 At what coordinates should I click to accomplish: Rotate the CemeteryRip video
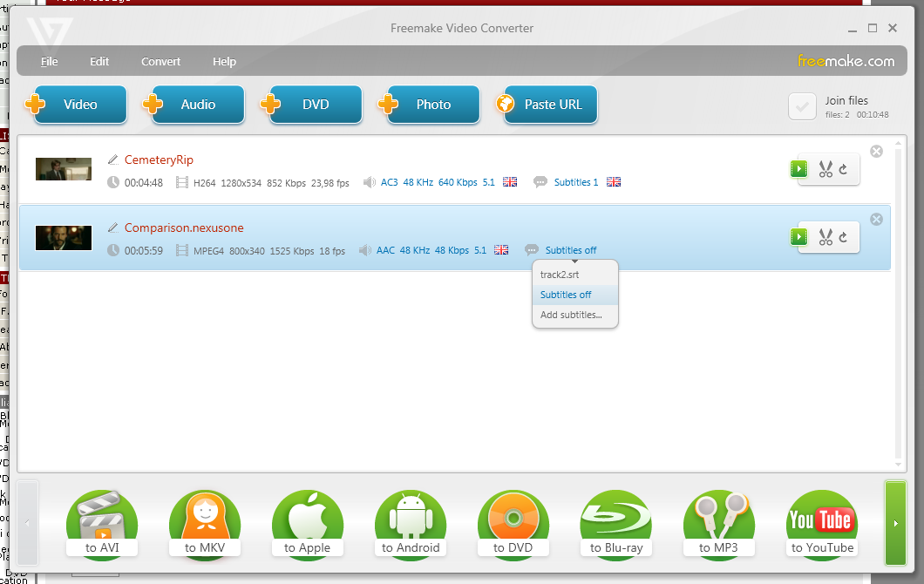(x=843, y=170)
